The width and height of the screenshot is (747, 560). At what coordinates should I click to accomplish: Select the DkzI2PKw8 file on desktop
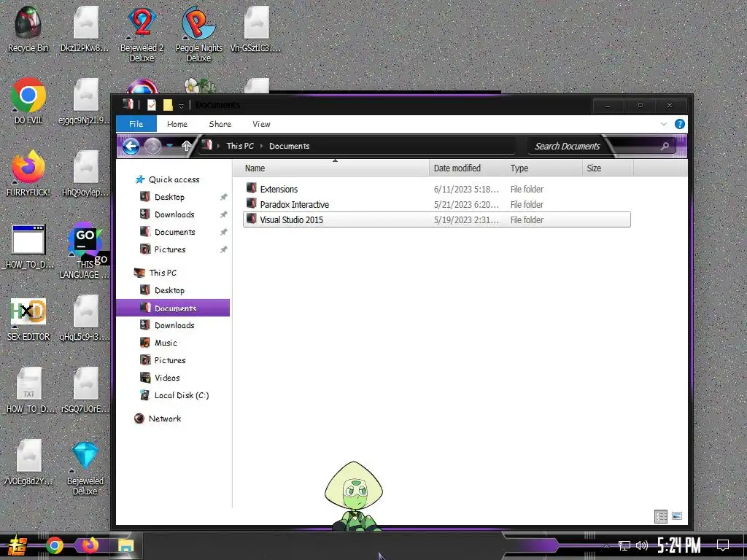85,28
